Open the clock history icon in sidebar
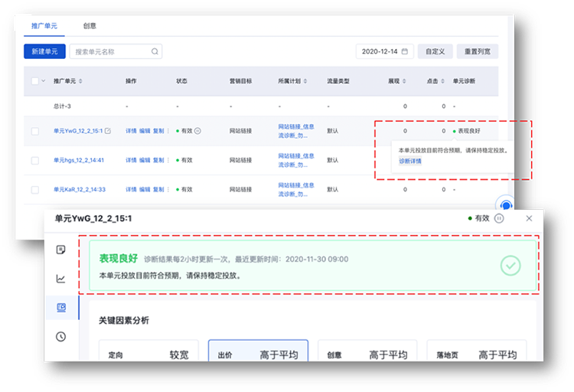The height and width of the screenshot is (392, 574). tap(61, 337)
